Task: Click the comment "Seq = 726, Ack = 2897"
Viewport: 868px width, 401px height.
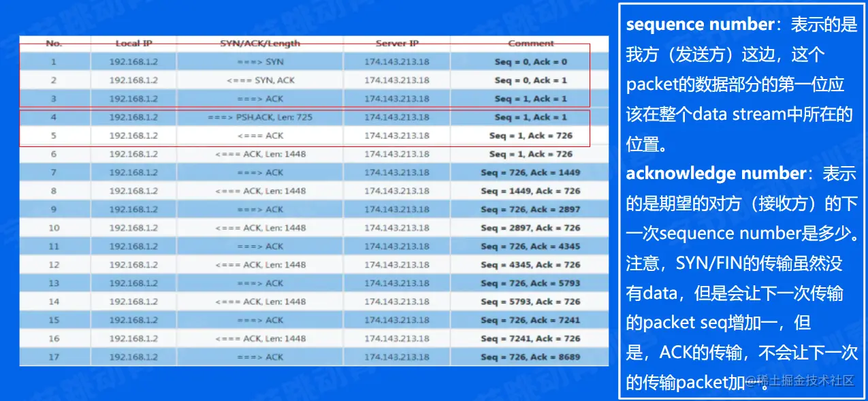Action: [531, 209]
